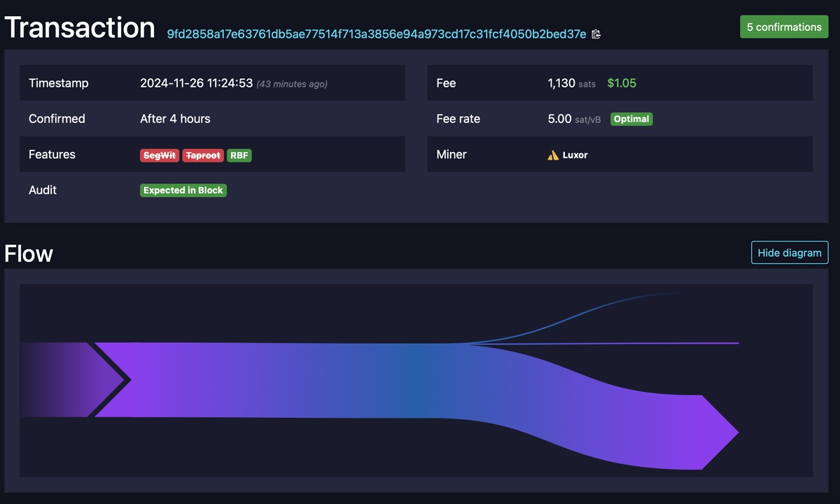This screenshot has height=504, width=840.
Task: Click the Flow section heading
Action: click(28, 253)
